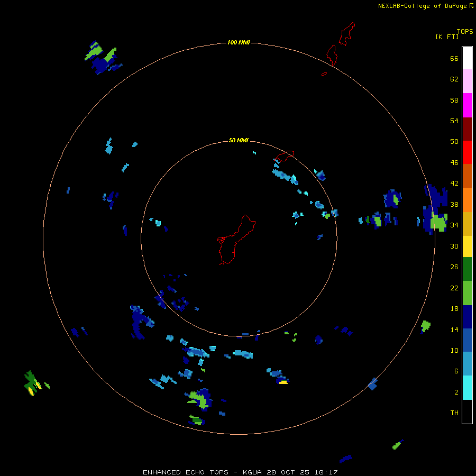Click the white swatch in the tops legend
The height and width of the screenshot is (476, 476).
coord(467,58)
